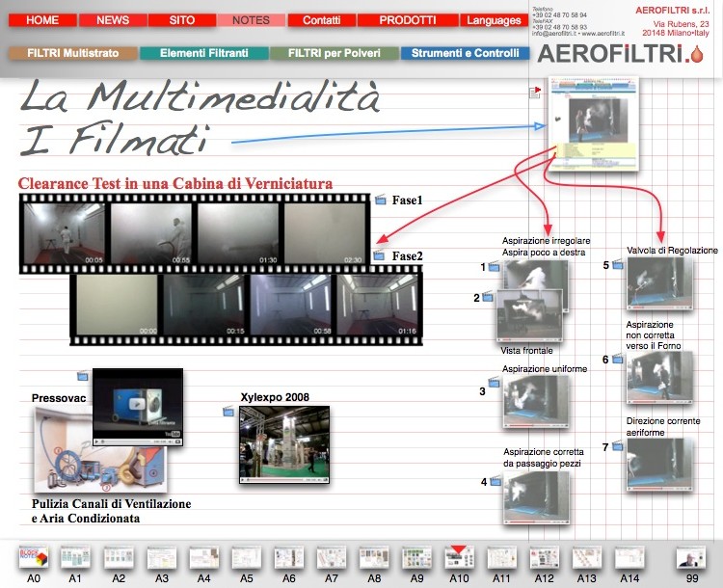Jump to page A1
Viewport: 723px width, 588px height.
pos(75,557)
